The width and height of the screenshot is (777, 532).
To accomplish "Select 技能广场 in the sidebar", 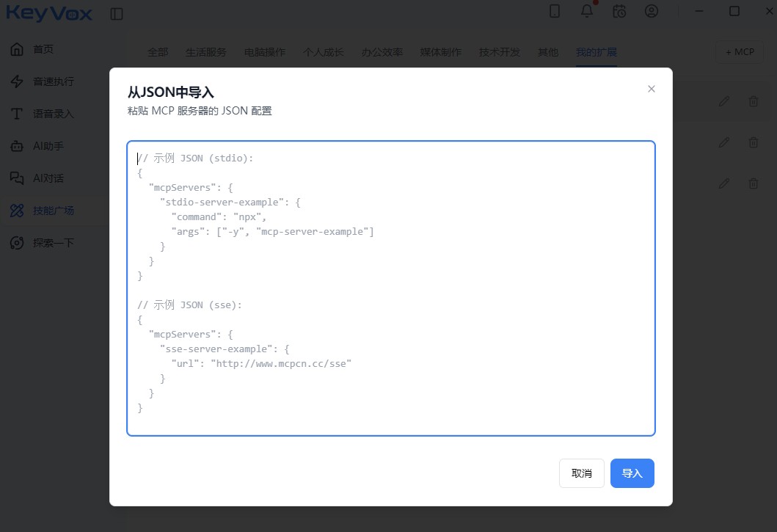I will pyautogui.click(x=54, y=210).
